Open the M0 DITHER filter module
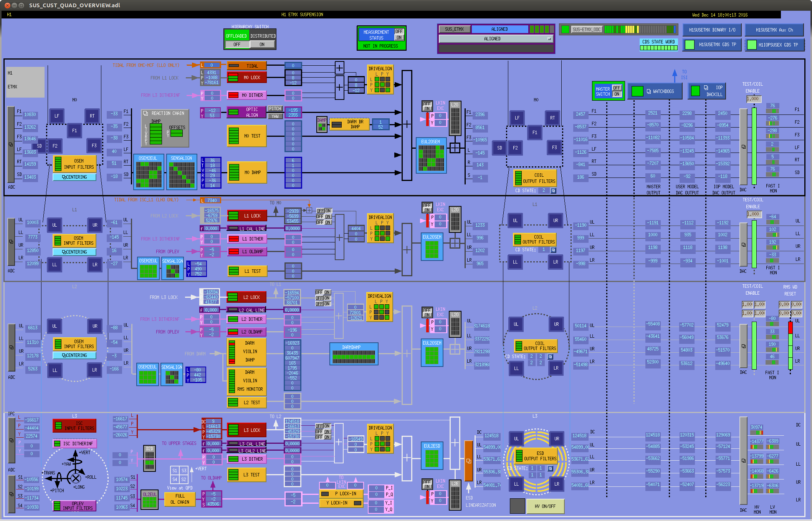Viewport: 812px width, 521px height. pos(246,95)
